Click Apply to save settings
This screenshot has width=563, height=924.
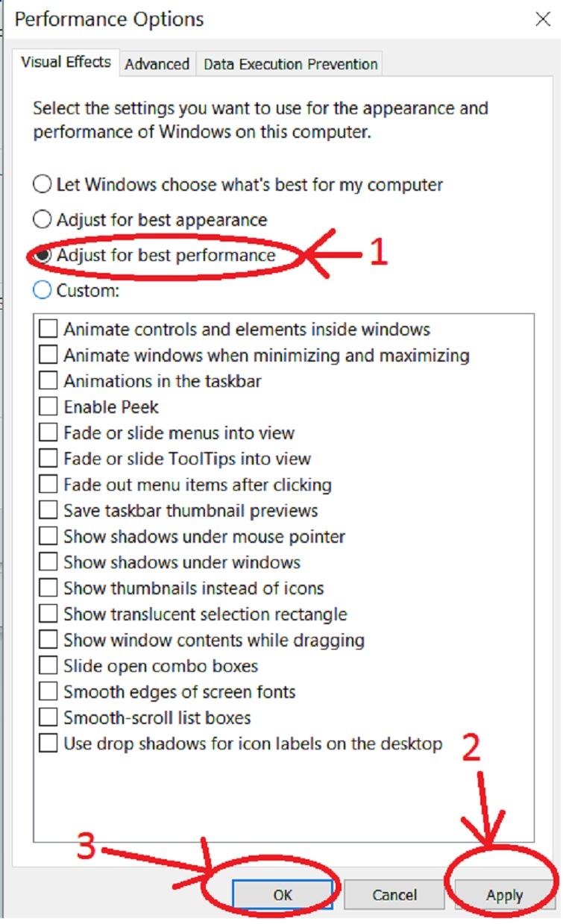[505, 895]
